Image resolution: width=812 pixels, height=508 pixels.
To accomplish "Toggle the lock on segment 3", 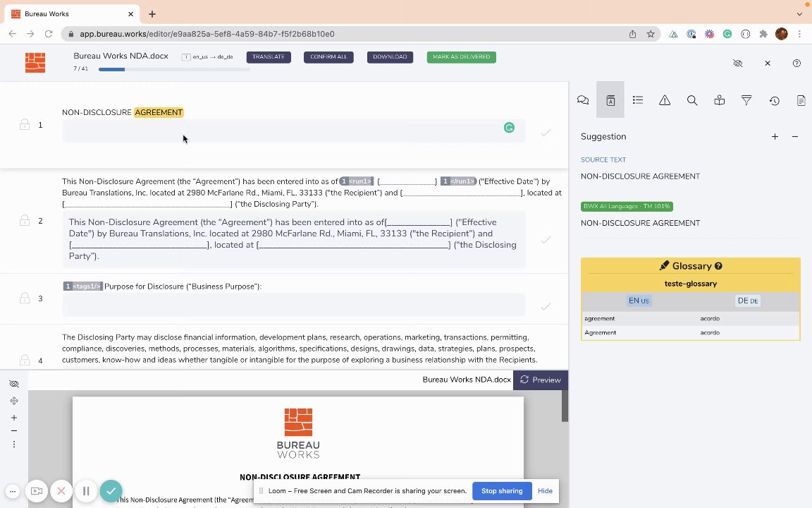I will tap(25, 298).
